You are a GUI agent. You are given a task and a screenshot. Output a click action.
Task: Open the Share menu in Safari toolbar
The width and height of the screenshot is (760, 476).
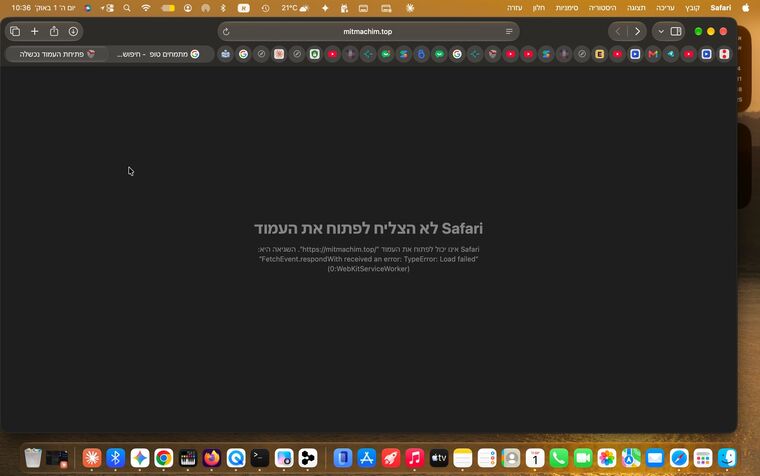(54, 32)
